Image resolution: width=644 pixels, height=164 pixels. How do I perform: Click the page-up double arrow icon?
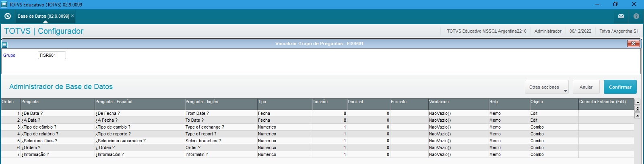(x=637, y=109)
